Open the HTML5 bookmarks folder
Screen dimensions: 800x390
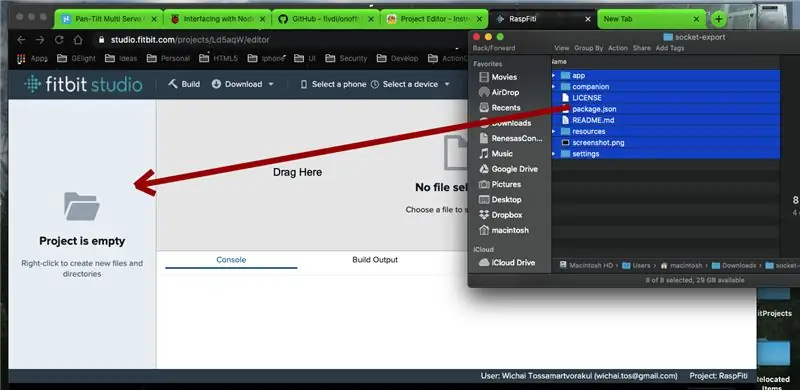coord(219,59)
